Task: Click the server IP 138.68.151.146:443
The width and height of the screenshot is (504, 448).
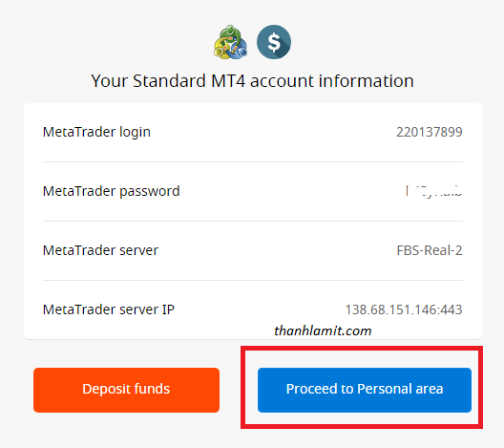Action: 404,309
